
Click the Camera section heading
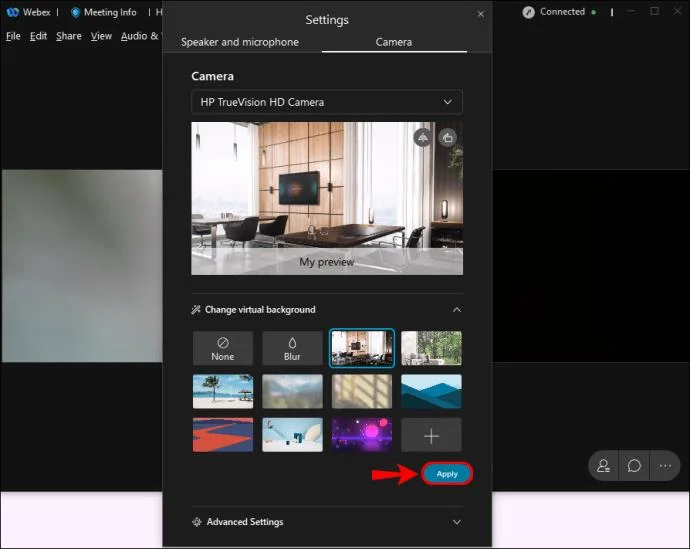[x=213, y=76]
